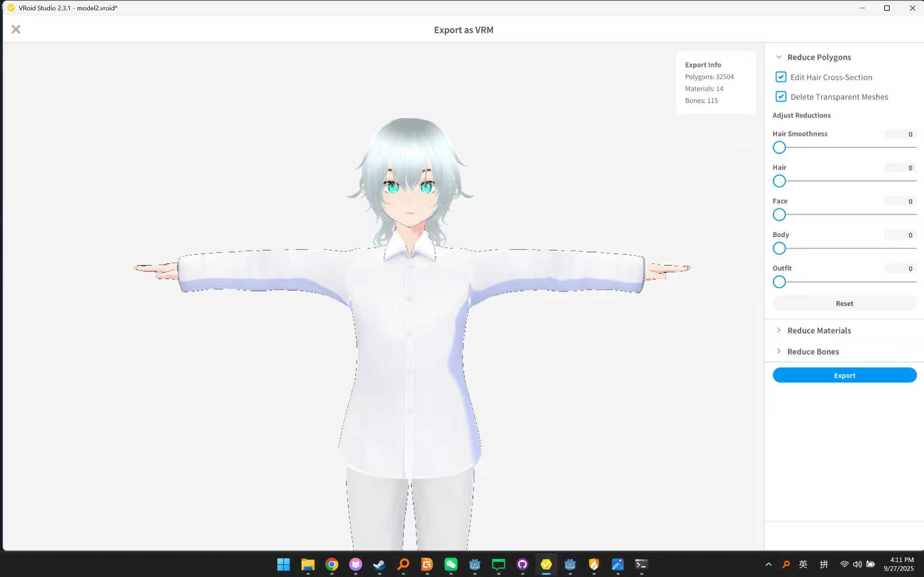Click the blue Export button
The height and width of the screenshot is (577, 924).
844,376
